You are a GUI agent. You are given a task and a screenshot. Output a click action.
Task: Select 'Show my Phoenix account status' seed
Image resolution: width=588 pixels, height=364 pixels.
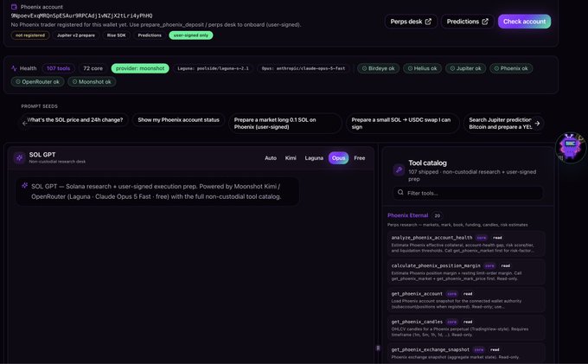[178, 120]
